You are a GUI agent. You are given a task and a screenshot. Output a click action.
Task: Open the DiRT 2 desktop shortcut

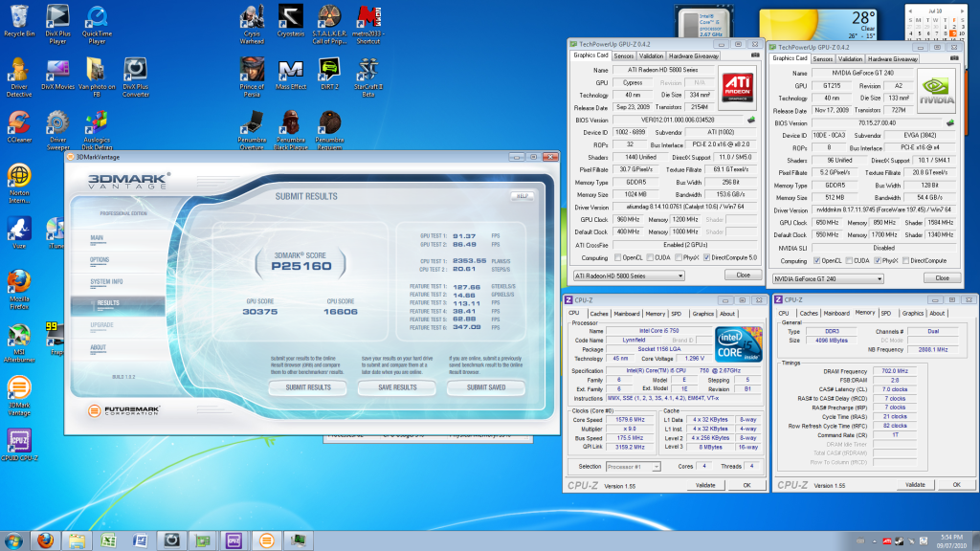[329, 75]
